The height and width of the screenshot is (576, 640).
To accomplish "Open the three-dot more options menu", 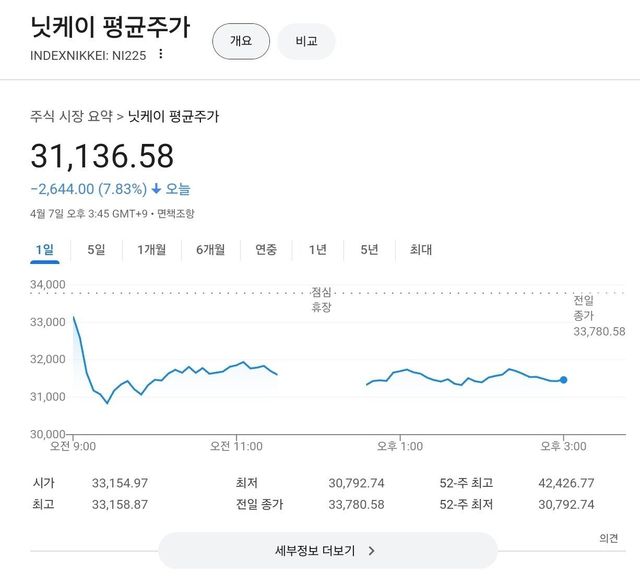I will click(160, 54).
